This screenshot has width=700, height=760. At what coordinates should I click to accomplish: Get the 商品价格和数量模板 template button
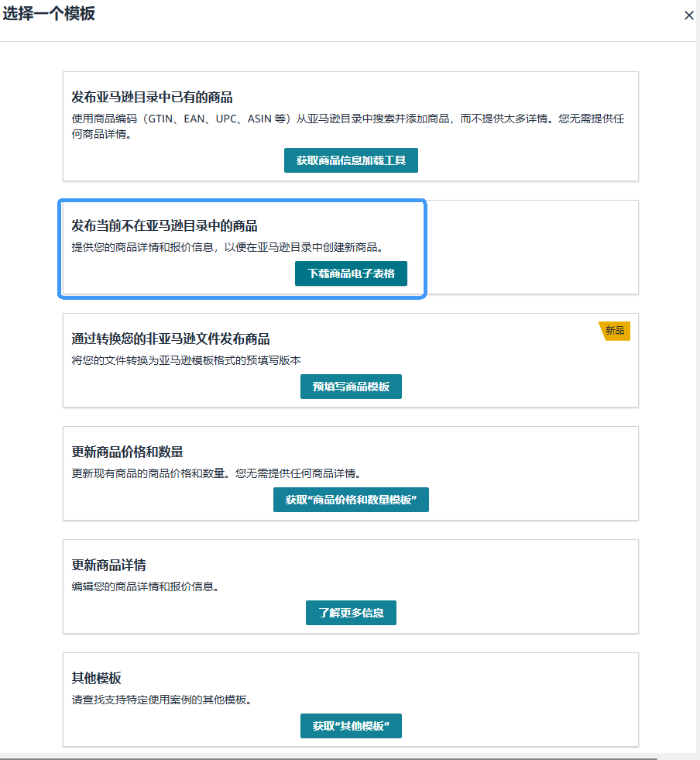(x=351, y=500)
